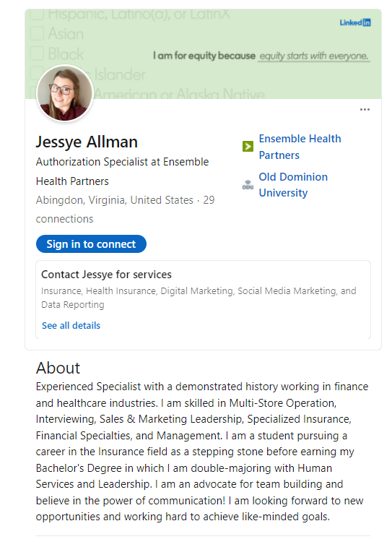Click the green equity banner image

point(203,54)
